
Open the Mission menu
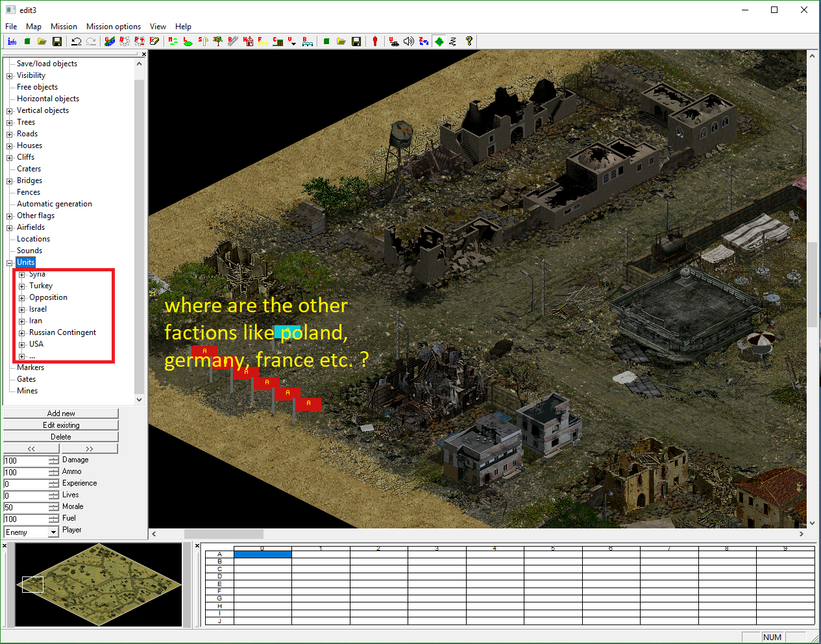pos(64,27)
